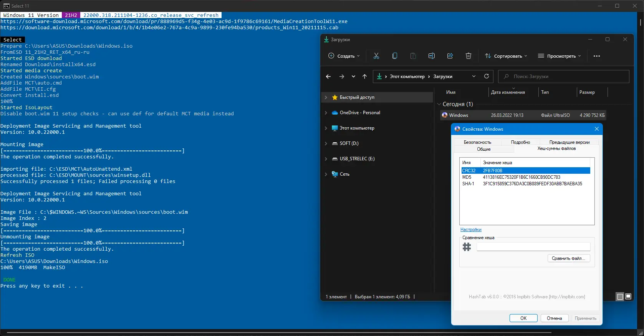
Task: Click the Загрузки download icon in address bar
Action: [379, 76]
